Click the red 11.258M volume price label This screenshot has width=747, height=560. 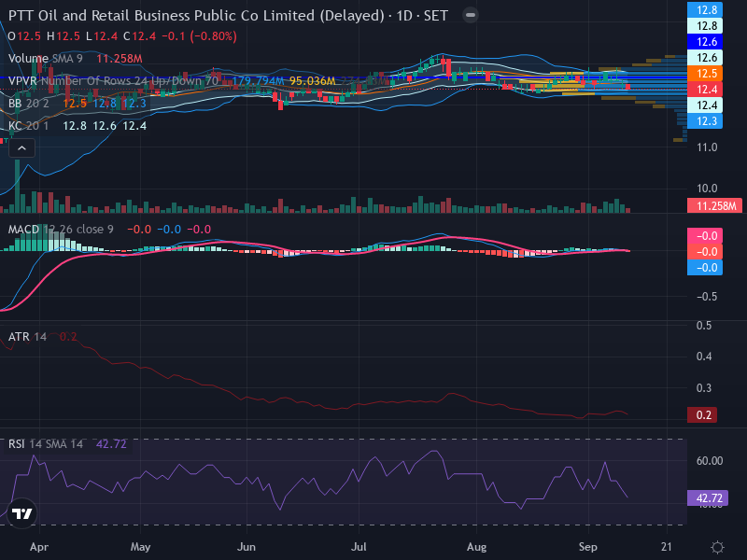(x=714, y=205)
